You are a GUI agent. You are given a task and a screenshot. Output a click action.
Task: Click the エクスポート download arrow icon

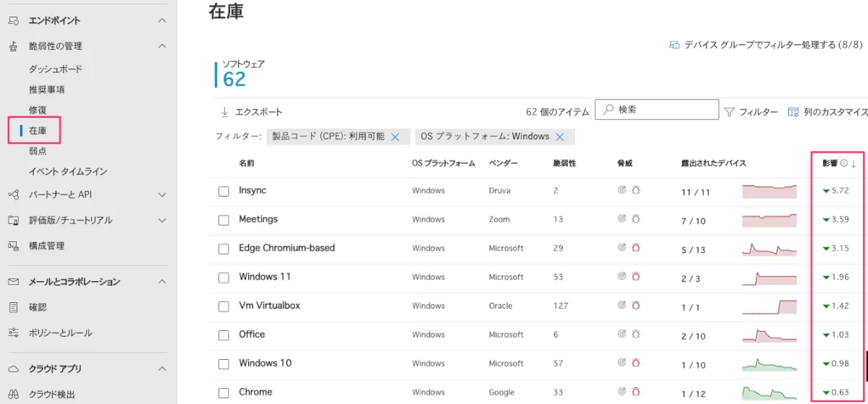coord(224,112)
